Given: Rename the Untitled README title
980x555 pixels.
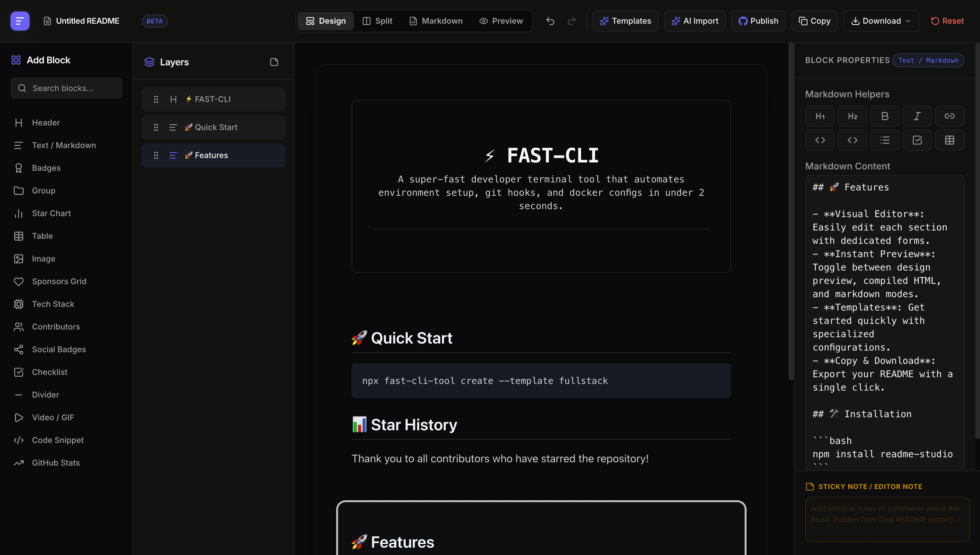Looking at the screenshot, I should point(87,21).
